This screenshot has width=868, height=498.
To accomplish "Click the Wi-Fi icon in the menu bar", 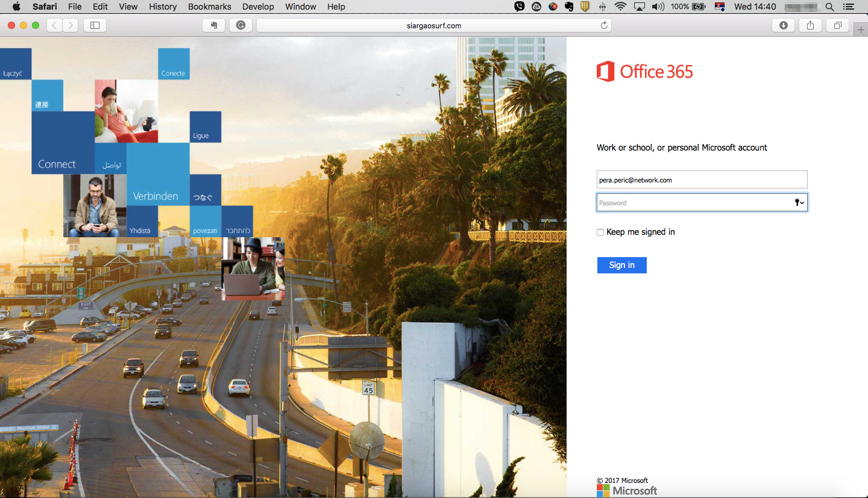I will pyautogui.click(x=619, y=7).
